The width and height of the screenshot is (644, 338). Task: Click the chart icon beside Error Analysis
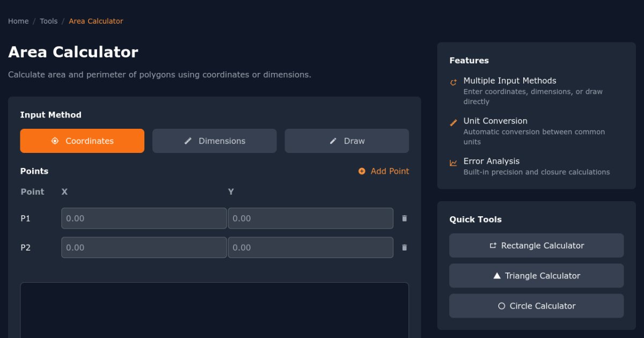coord(453,163)
